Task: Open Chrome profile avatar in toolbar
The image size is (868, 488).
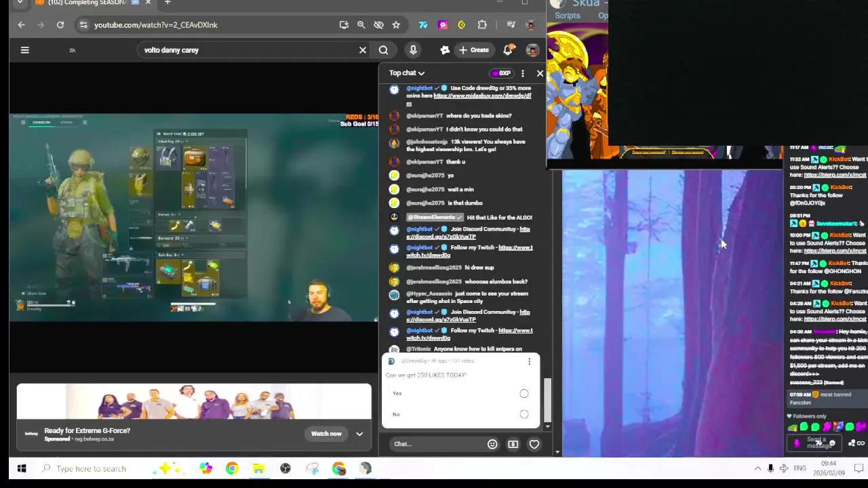Action: pyautogui.click(x=531, y=25)
